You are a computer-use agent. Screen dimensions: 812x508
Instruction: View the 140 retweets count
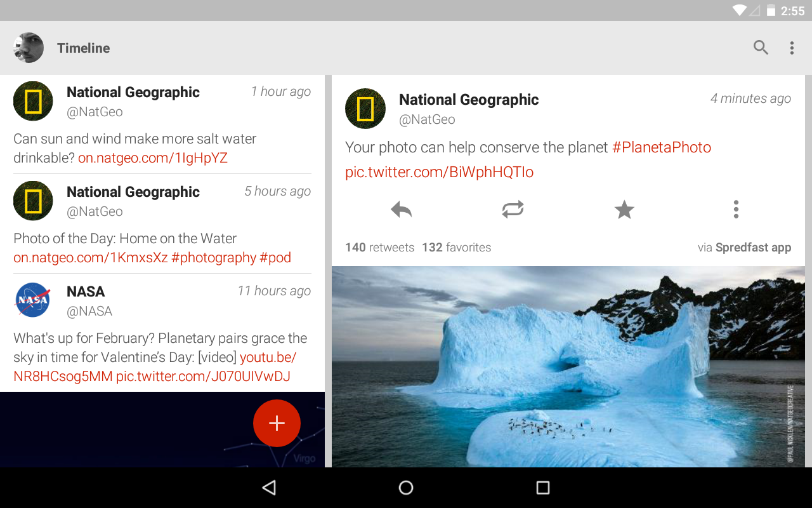[x=379, y=248]
